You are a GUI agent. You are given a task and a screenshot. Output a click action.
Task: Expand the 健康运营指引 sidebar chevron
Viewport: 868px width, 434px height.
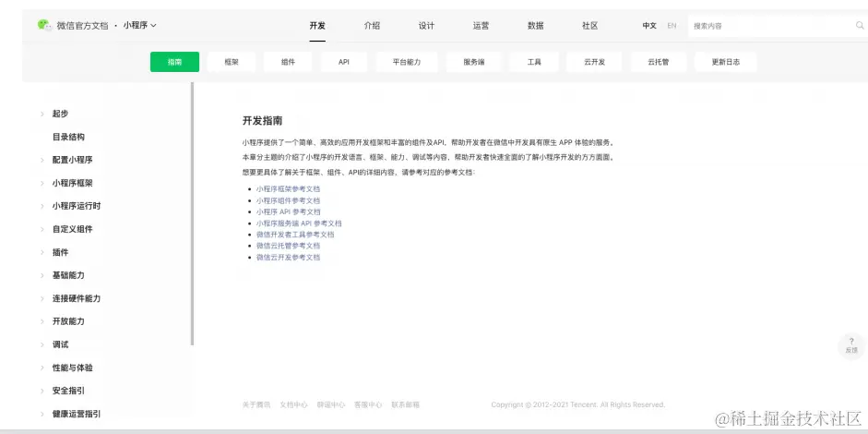[42, 414]
